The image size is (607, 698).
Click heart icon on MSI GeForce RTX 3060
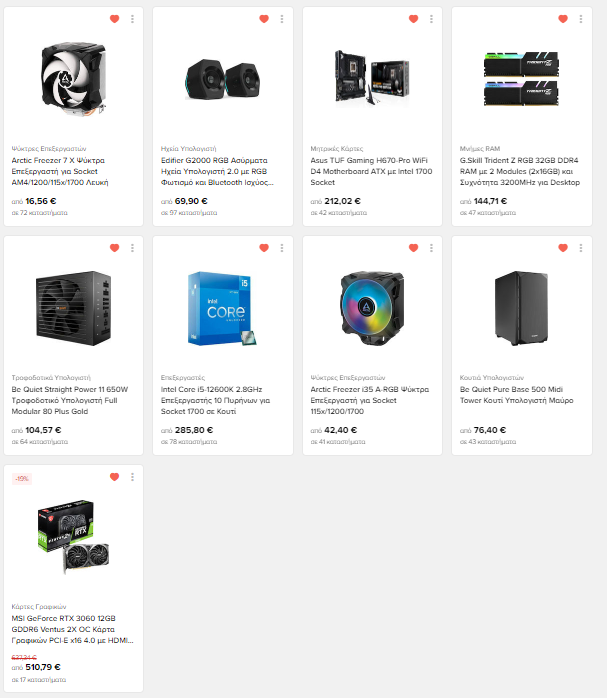[x=114, y=477]
